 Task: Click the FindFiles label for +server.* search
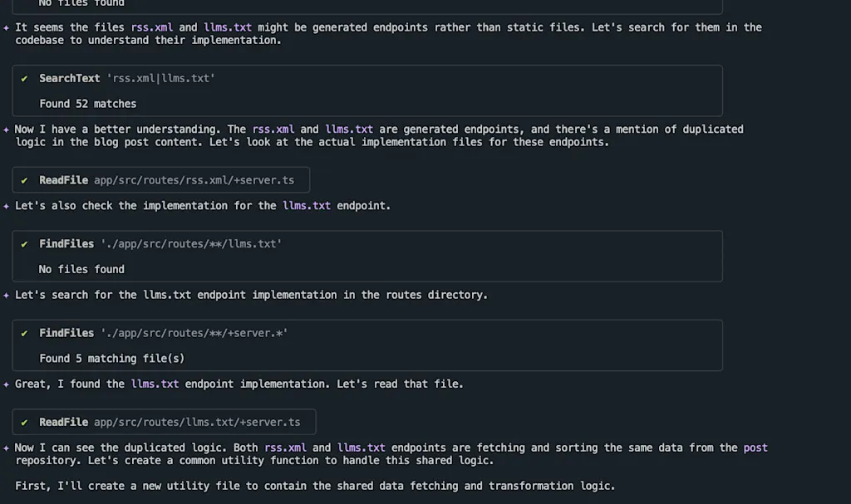point(66,333)
